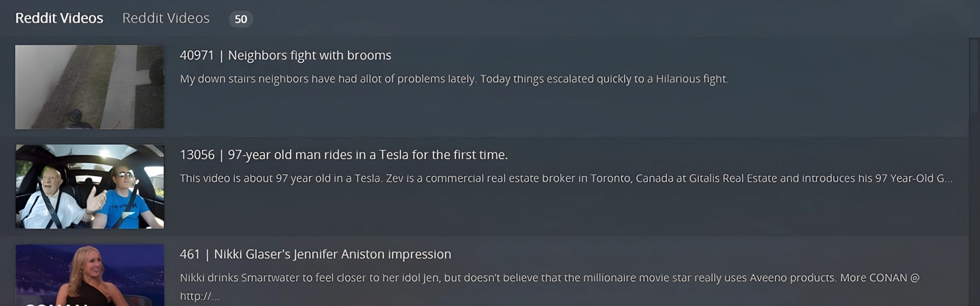
Task: Click the 13056 score on the Tesla video
Action: pos(197,155)
